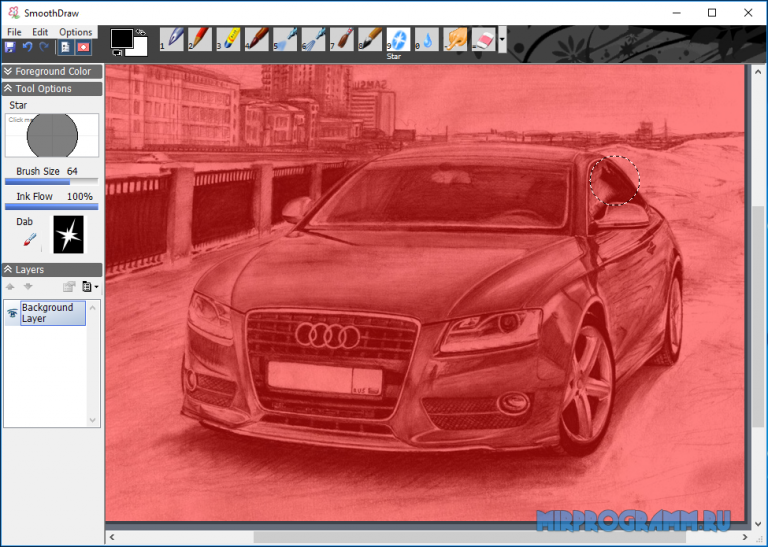Click the layer properties icon
768x547 pixels.
pyautogui.click(x=69, y=286)
